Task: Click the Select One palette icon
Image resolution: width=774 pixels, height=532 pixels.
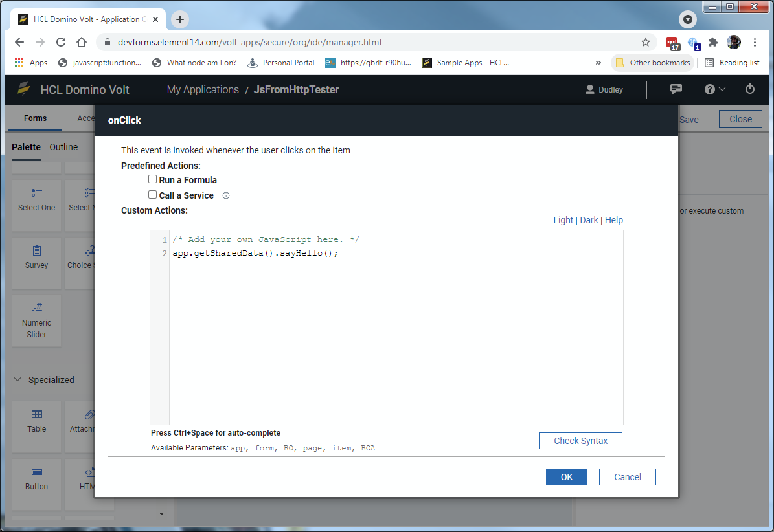Action: (x=37, y=193)
